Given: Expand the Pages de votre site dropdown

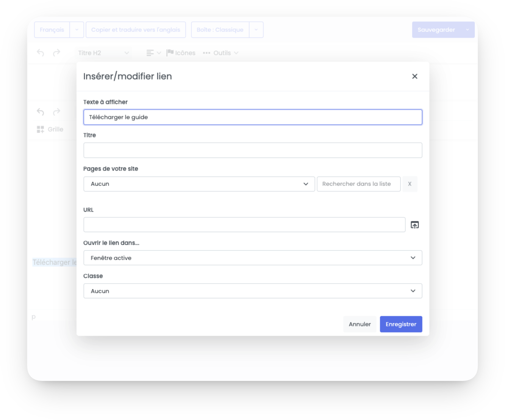Looking at the screenshot, I should (199, 184).
